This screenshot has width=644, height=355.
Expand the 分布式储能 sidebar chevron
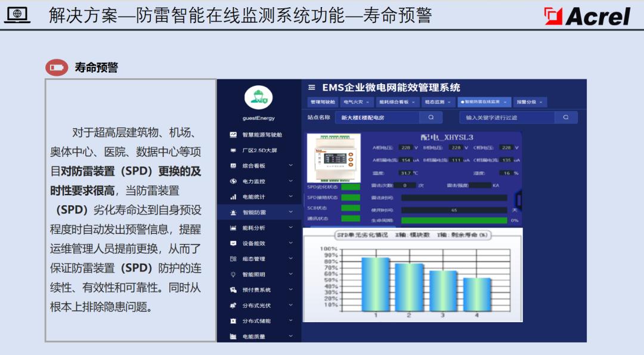(291, 320)
